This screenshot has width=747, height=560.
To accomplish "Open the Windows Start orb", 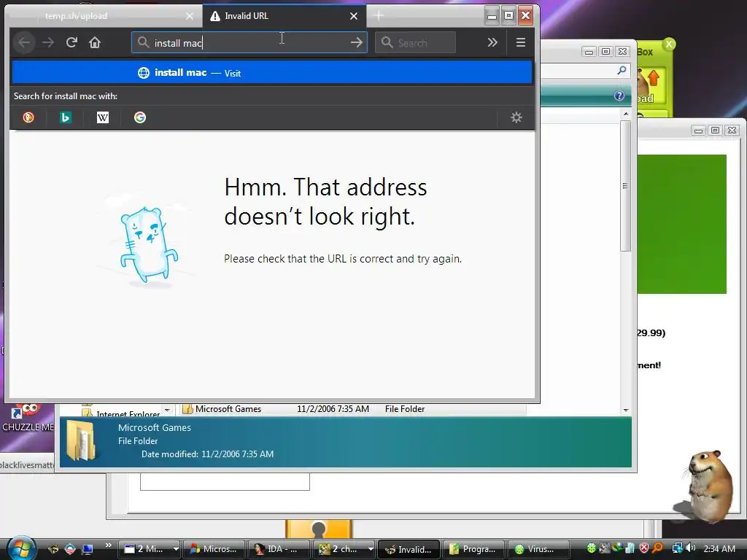I will (22, 548).
